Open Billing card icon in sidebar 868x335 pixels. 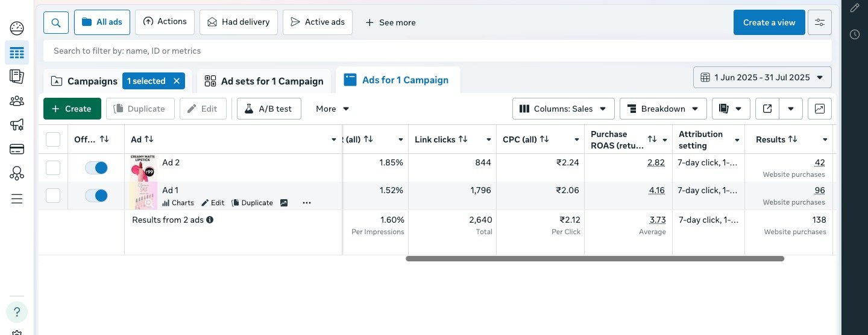point(17,149)
